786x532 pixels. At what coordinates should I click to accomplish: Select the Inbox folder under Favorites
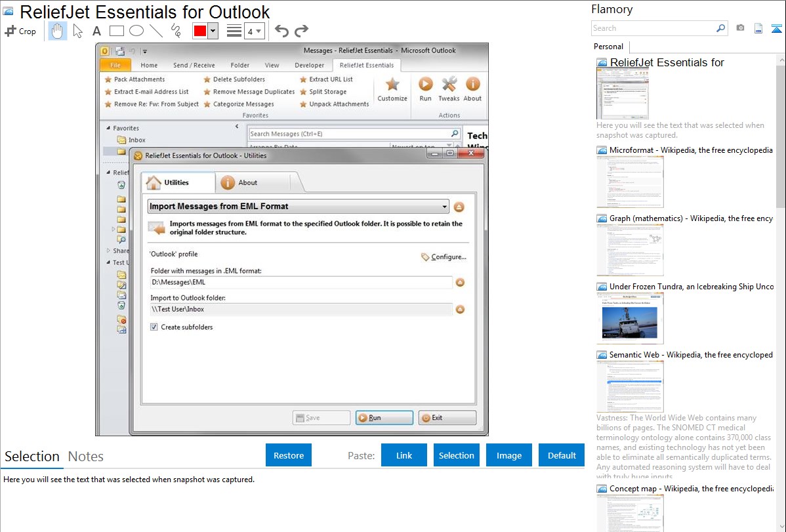[x=131, y=140]
